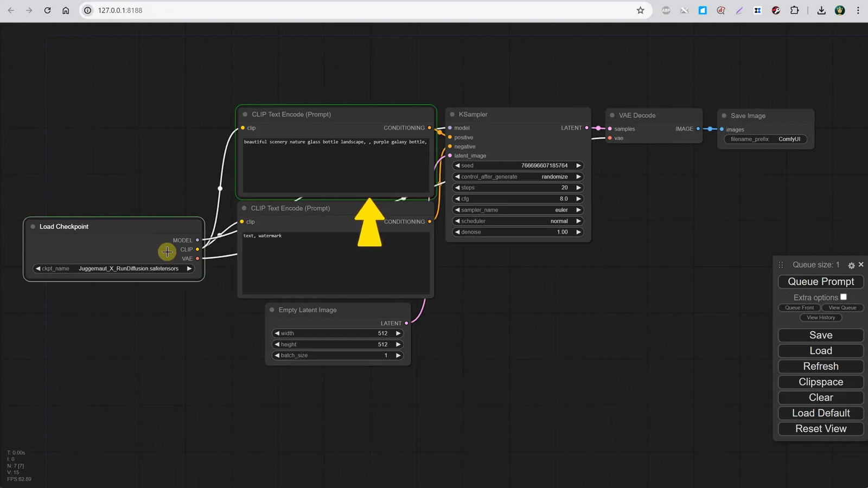Open the queue panel settings gear

[x=851, y=265]
